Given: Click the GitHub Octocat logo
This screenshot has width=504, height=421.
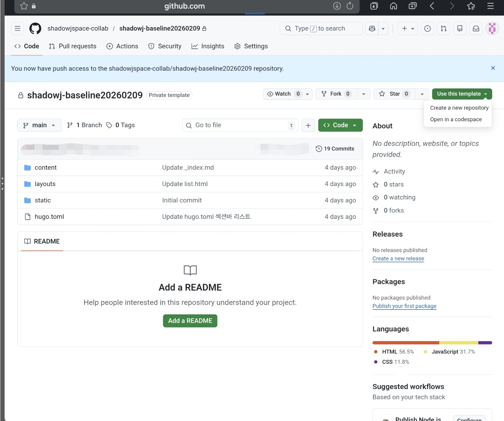Looking at the screenshot, I should (35, 29).
